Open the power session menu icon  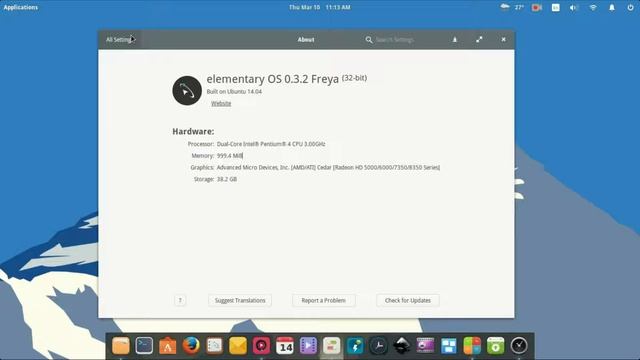tap(631, 7)
